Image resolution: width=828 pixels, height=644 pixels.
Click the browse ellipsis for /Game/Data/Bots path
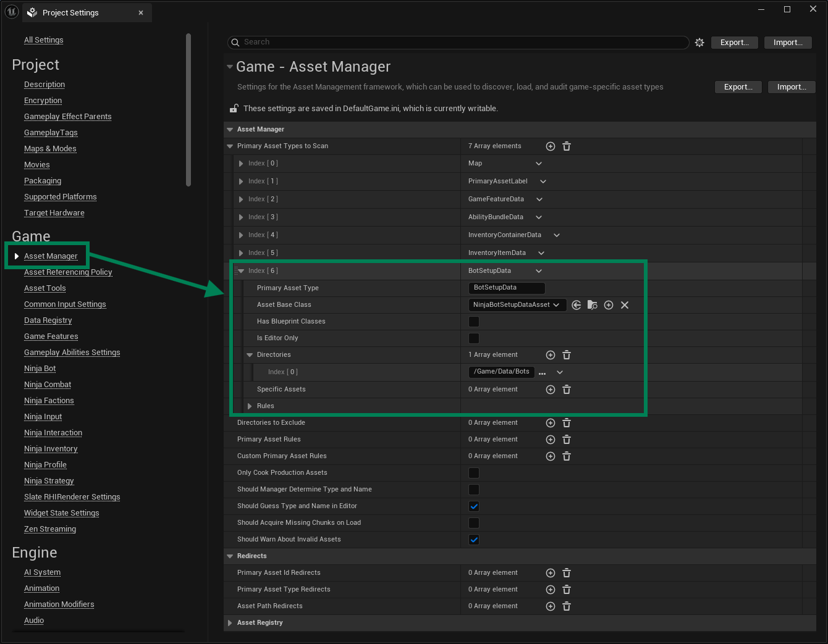coord(543,373)
